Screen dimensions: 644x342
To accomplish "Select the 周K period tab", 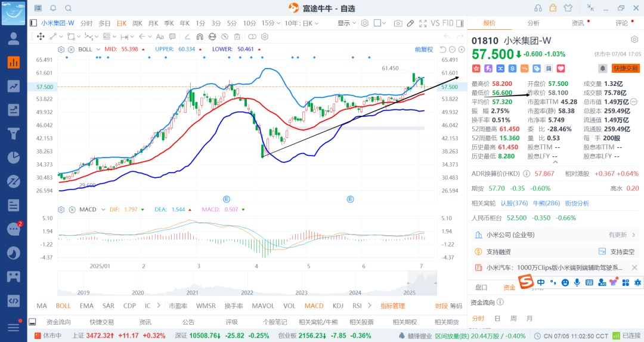I will pos(137,23).
